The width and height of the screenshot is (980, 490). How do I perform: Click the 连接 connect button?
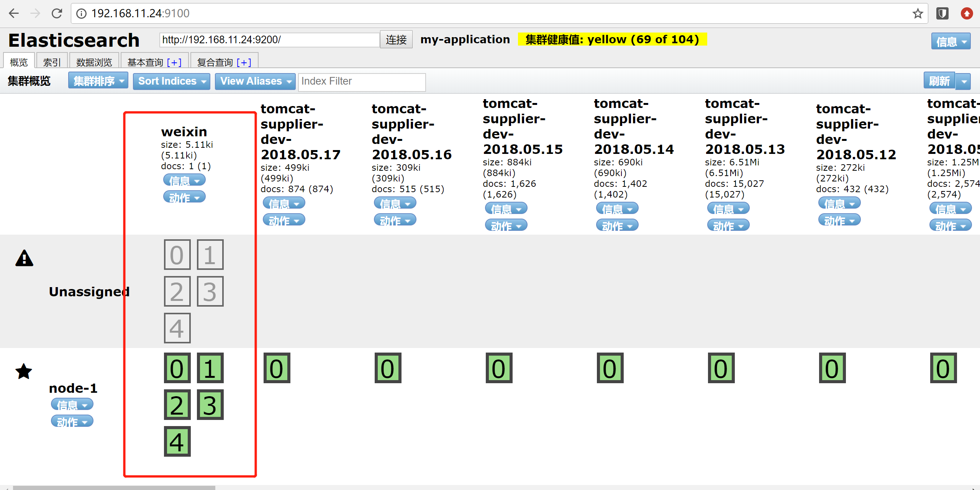396,39
